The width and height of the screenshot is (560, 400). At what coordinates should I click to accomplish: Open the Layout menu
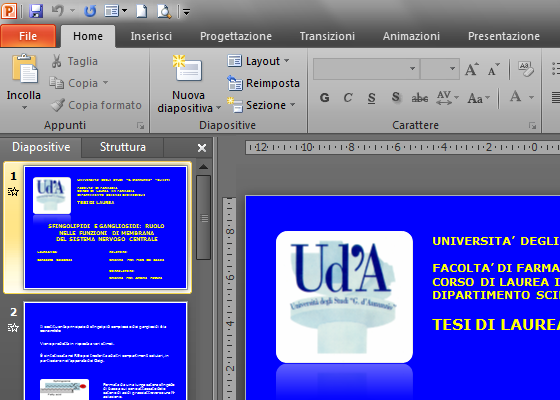258,61
